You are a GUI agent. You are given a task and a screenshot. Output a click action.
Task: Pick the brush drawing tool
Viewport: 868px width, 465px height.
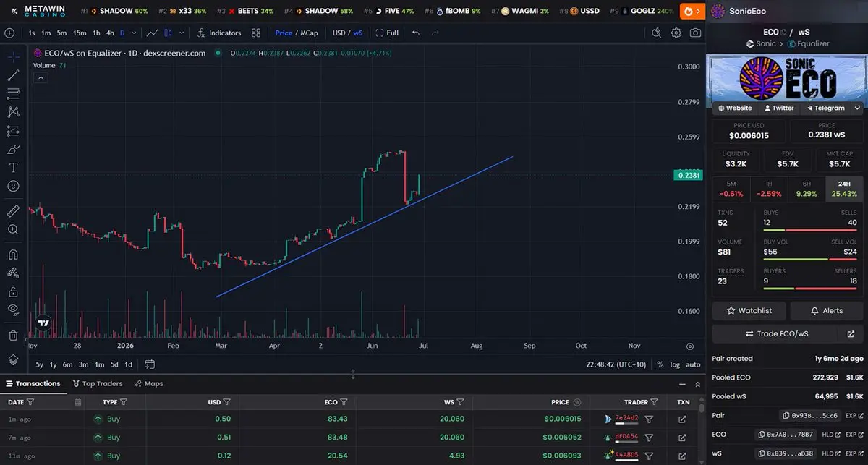(x=13, y=150)
